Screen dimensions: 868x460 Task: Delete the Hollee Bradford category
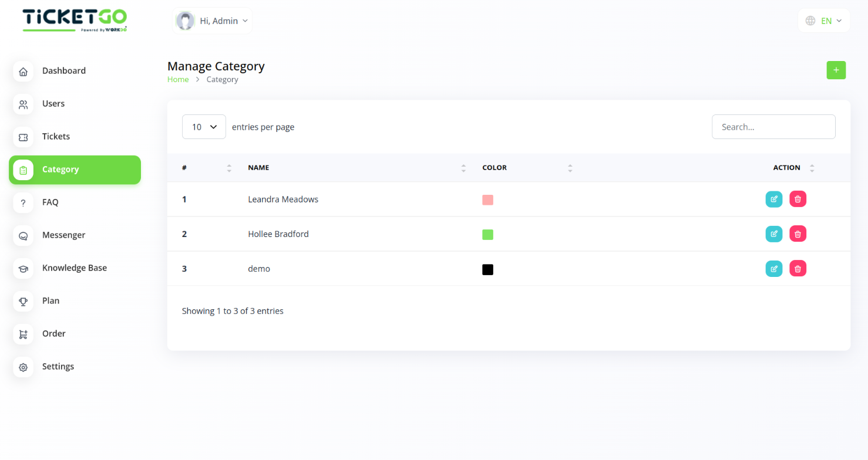click(798, 234)
